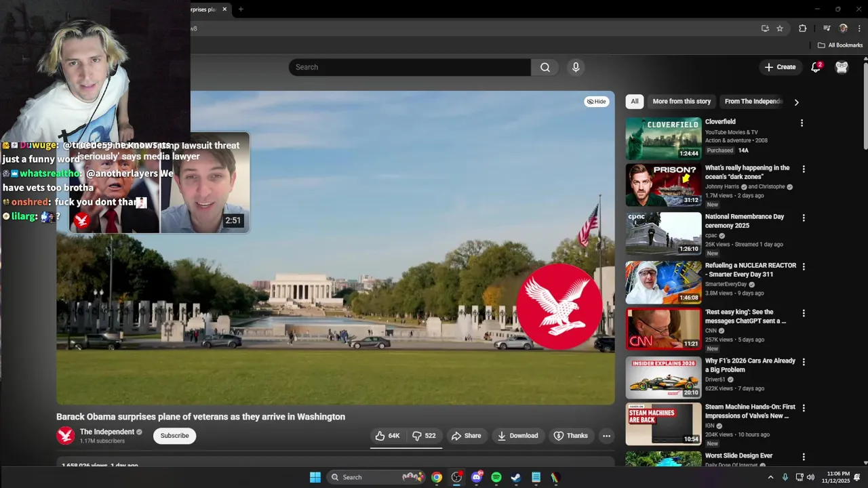This screenshot has height=488, width=868.
Task: Click the page vertical scrollbar thumb
Action: tap(865, 105)
